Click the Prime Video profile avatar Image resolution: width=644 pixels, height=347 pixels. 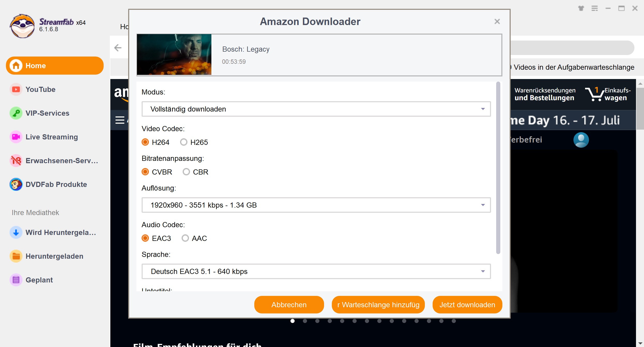581,140
